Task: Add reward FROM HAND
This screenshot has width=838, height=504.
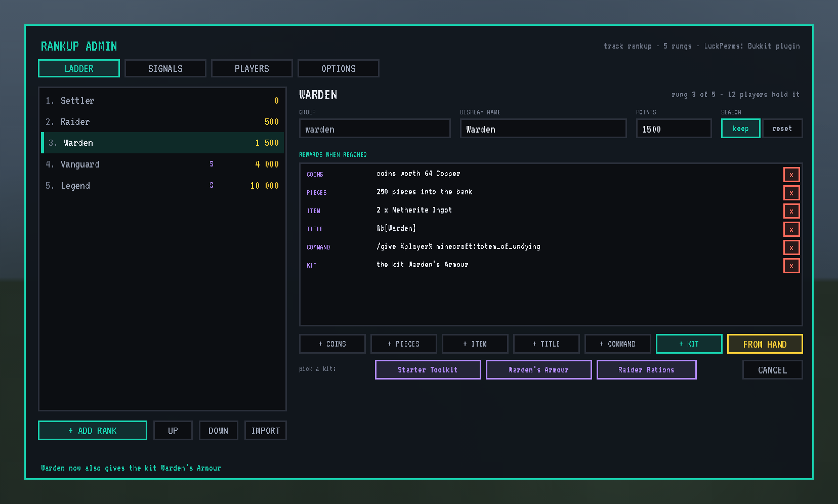Action: (765, 344)
